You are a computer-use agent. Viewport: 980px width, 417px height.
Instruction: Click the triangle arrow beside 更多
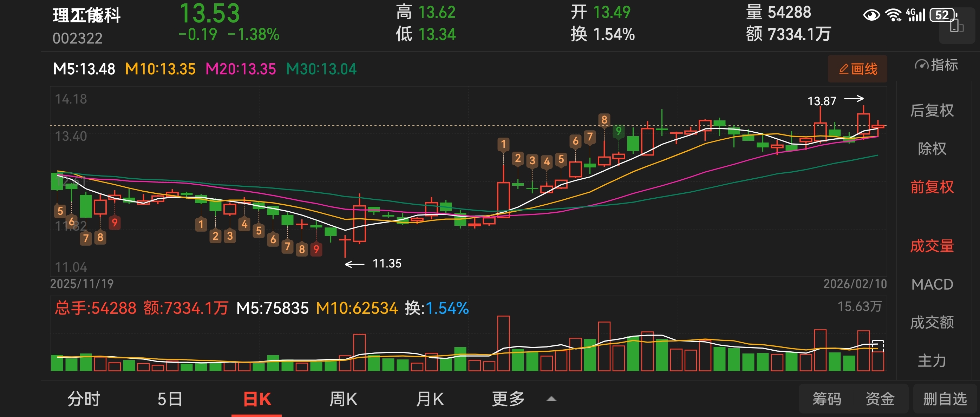[551, 399]
